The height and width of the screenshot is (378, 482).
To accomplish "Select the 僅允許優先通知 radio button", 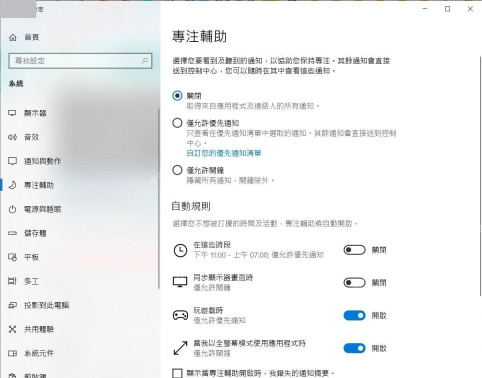I will 177,123.
